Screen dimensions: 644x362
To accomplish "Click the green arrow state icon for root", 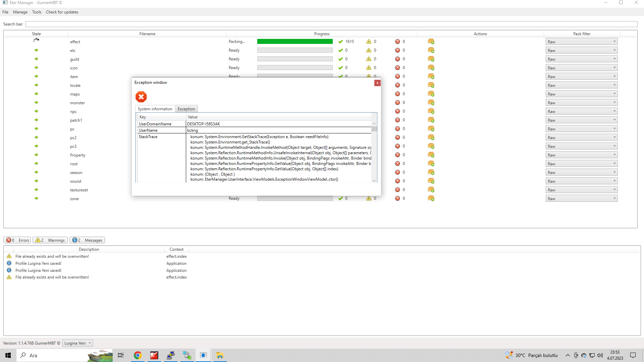I will (36, 164).
